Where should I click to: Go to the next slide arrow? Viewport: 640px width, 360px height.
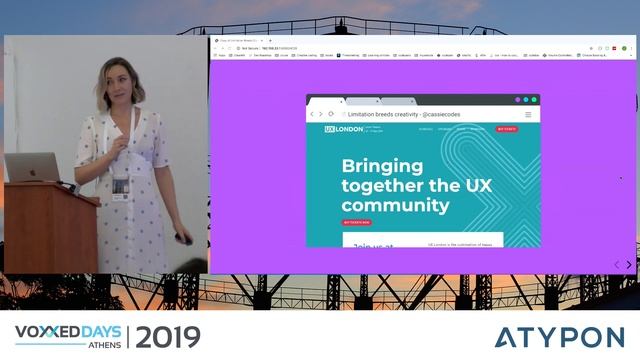(629, 265)
